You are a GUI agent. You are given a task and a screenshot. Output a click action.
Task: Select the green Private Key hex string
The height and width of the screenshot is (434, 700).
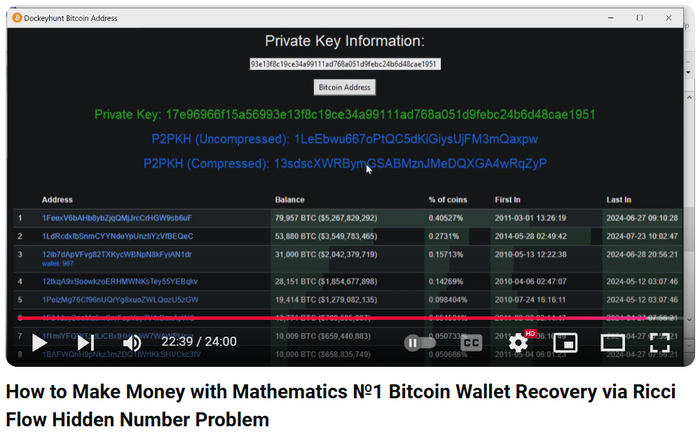tap(380, 115)
